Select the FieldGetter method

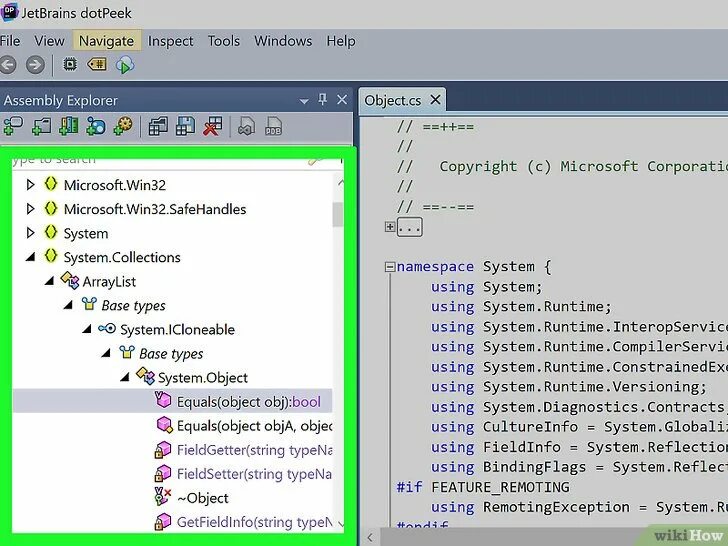(254, 450)
